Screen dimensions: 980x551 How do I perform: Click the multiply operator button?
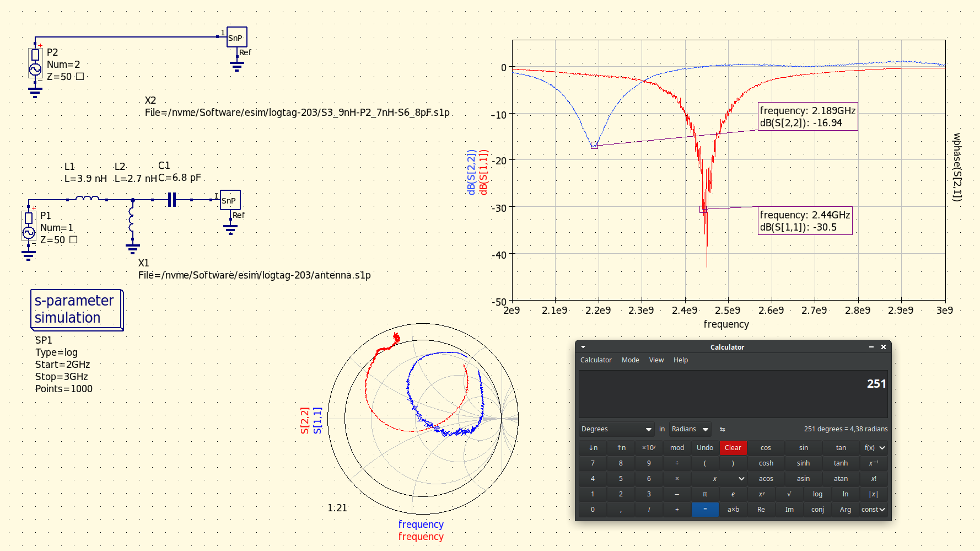pyautogui.click(x=677, y=479)
